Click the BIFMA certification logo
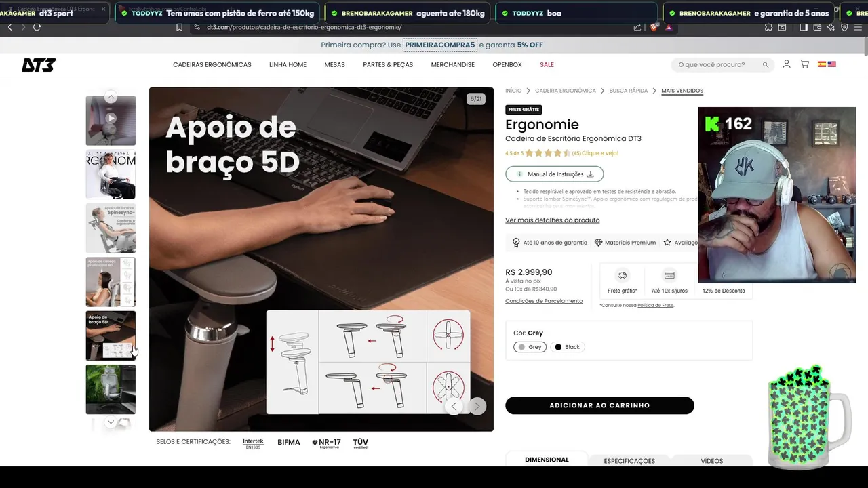Viewport: 868px width, 488px height. tap(289, 443)
